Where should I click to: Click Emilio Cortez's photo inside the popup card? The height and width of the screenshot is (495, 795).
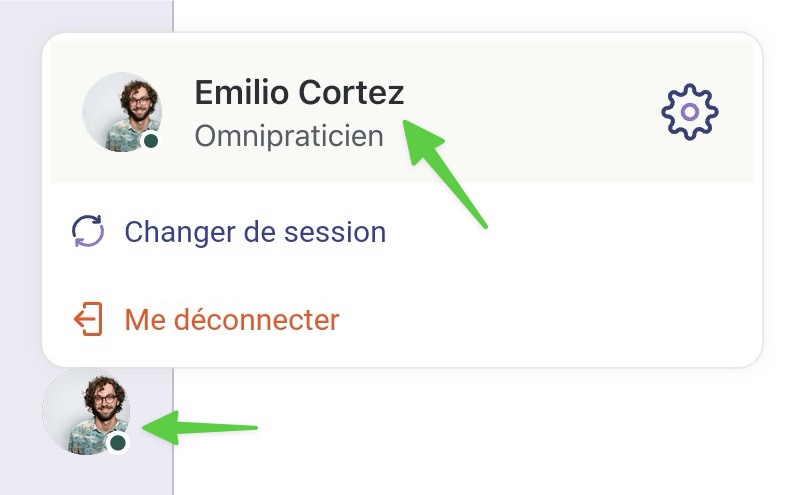tap(122, 112)
